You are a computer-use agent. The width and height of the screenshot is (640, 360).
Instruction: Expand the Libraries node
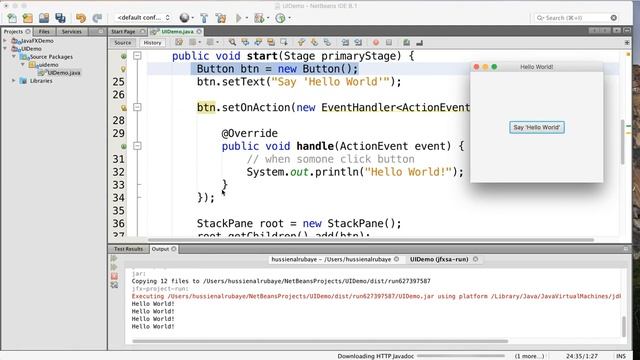[x=14, y=81]
